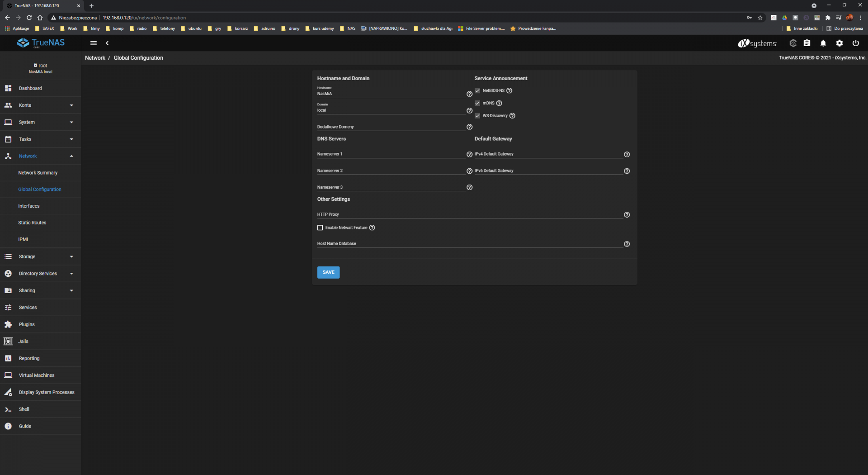
Task: Bookmark page with the star icon
Action: (x=760, y=18)
